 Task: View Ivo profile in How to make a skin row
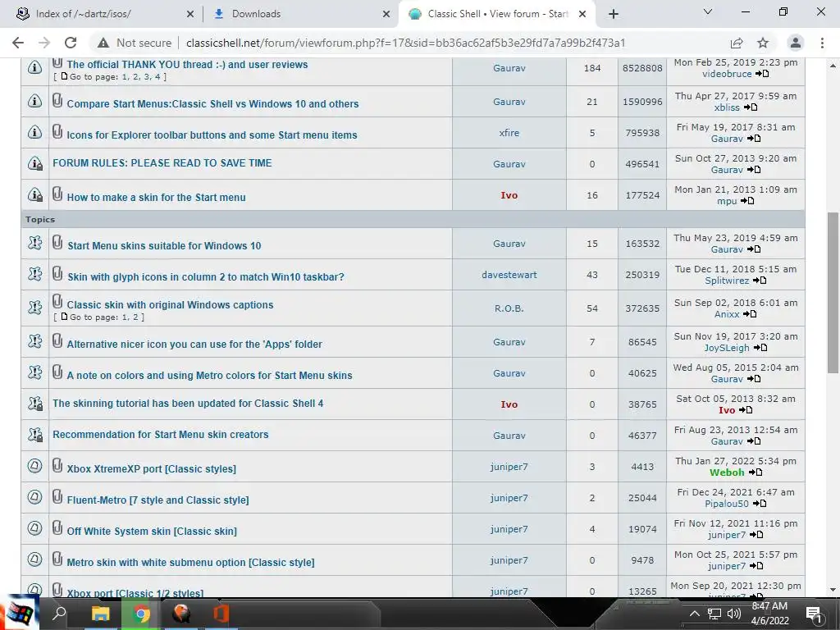coord(509,195)
